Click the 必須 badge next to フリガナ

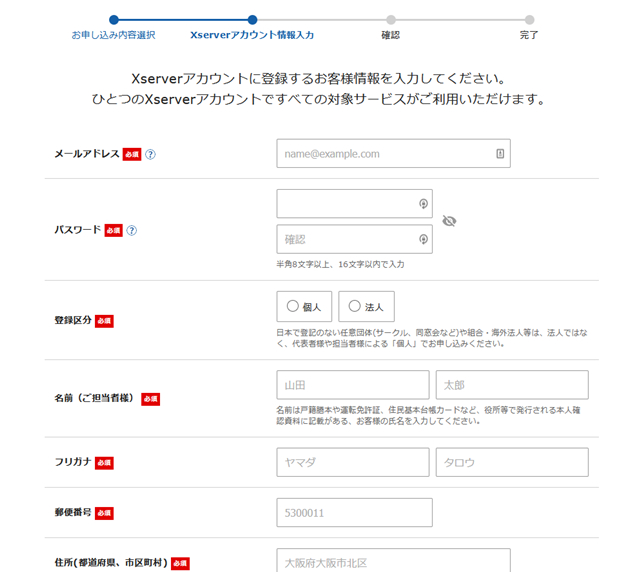[x=104, y=463]
